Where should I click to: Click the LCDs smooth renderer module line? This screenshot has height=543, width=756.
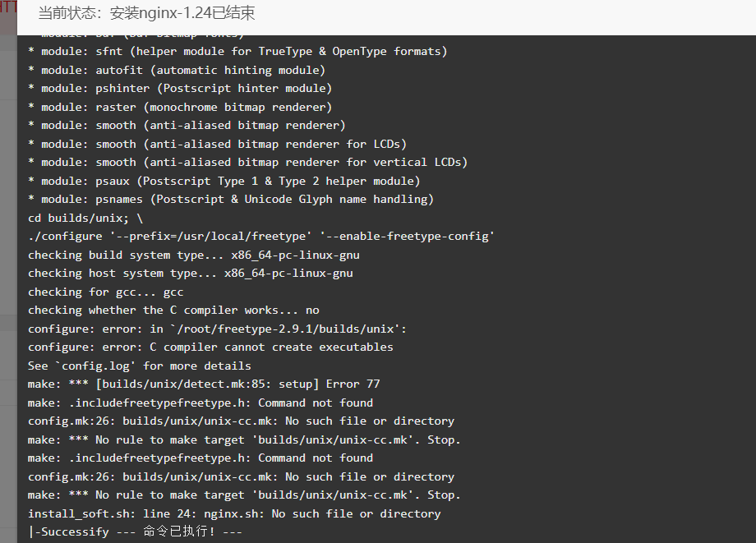point(218,144)
